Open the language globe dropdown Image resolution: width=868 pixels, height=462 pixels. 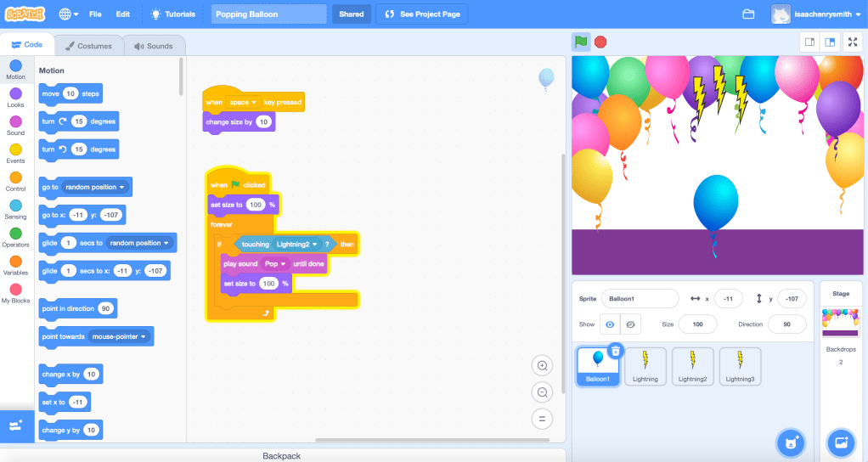(x=69, y=14)
